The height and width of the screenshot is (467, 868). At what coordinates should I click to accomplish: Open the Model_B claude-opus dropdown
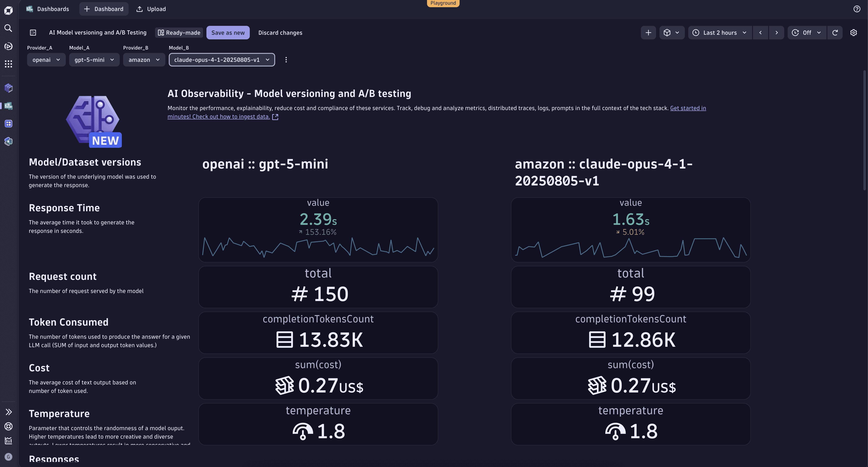(x=222, y=60)
